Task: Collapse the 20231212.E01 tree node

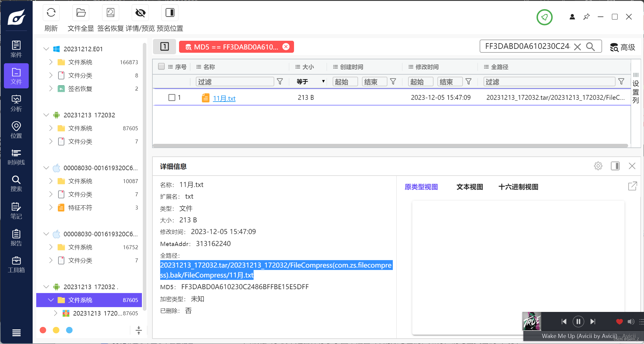Action: (x=46, y=49)
